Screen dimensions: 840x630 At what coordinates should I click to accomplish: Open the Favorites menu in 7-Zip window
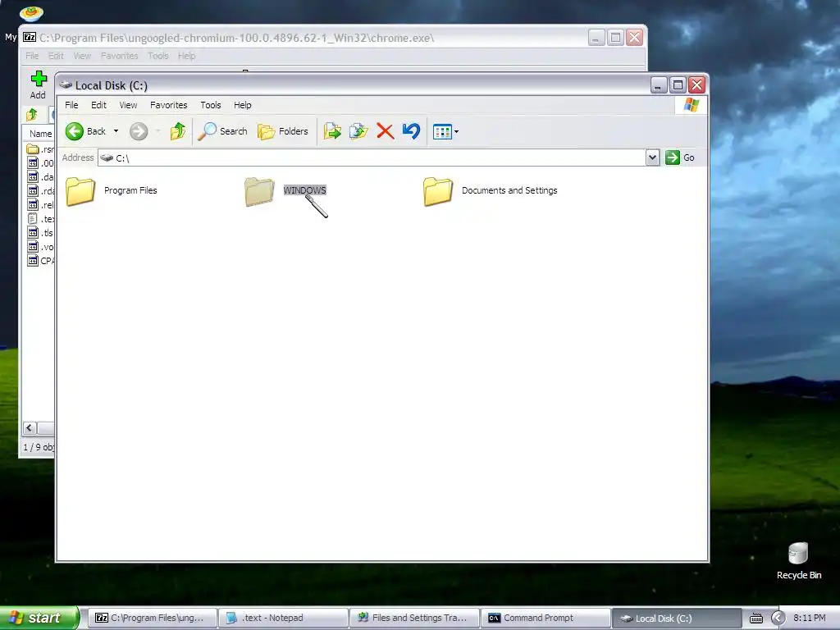click(120, 56)
